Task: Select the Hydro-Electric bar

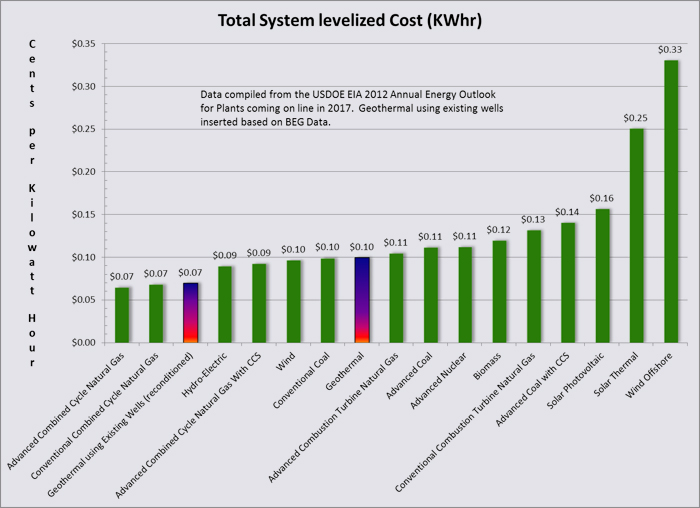Action: pos(225,304)
